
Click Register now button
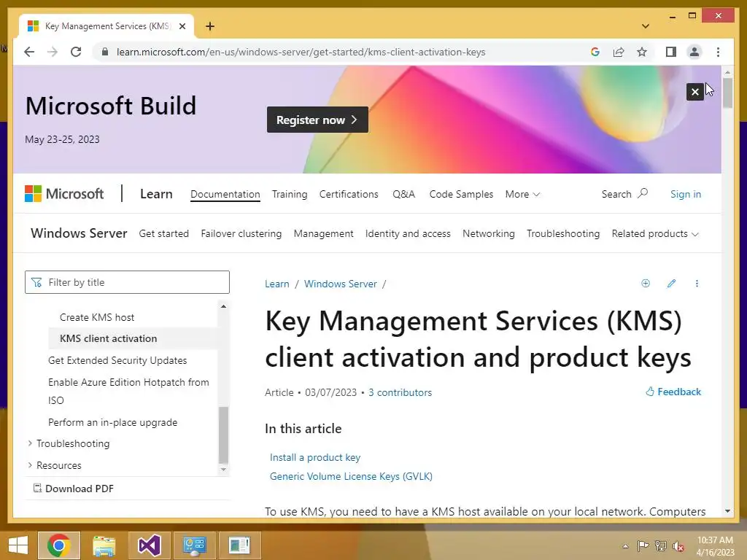pyautogui.click(x=317, y=120)
